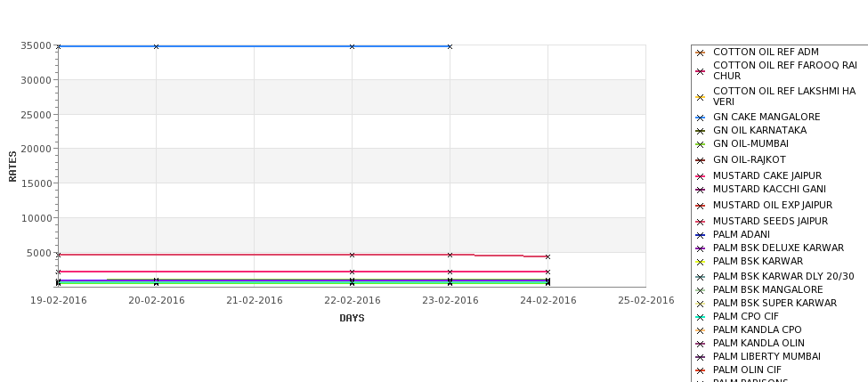868x382 pixels.
Task: Click the PALM LIBERTY MUMBAI legend label
Action: (x=767, y=356)
